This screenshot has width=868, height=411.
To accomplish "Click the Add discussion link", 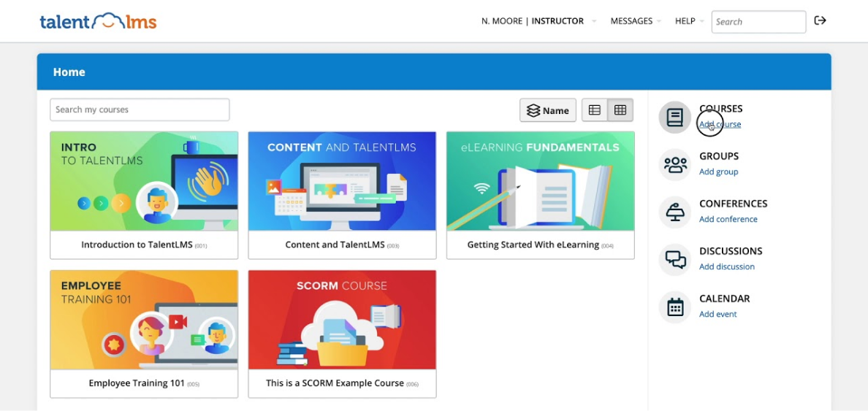I will tap(727, 266).
